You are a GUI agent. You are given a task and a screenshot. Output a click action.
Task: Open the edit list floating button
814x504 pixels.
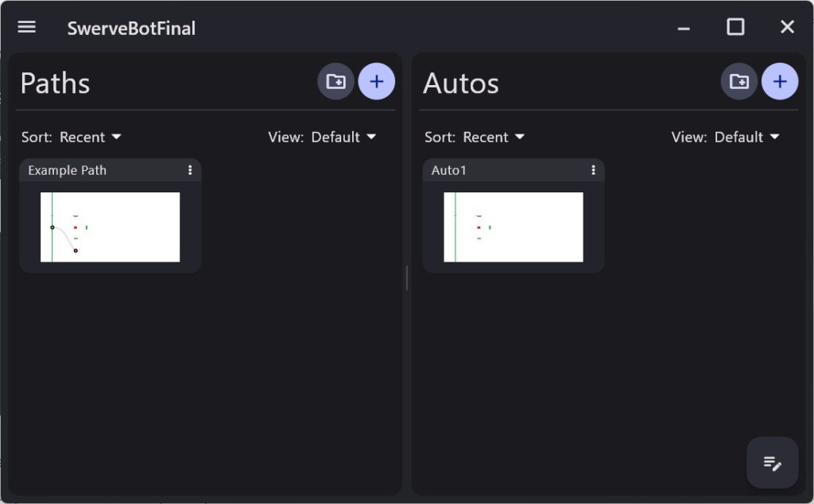[x=773, y=463]
